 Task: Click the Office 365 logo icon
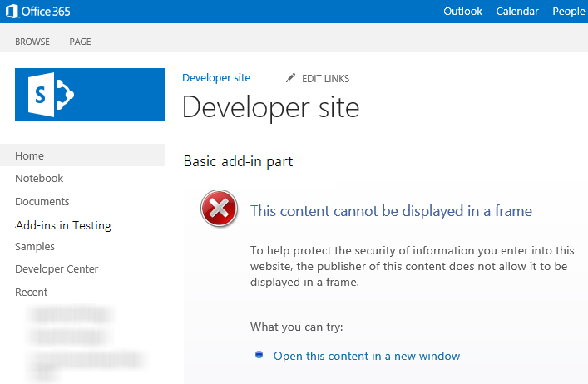click(12, 12)
